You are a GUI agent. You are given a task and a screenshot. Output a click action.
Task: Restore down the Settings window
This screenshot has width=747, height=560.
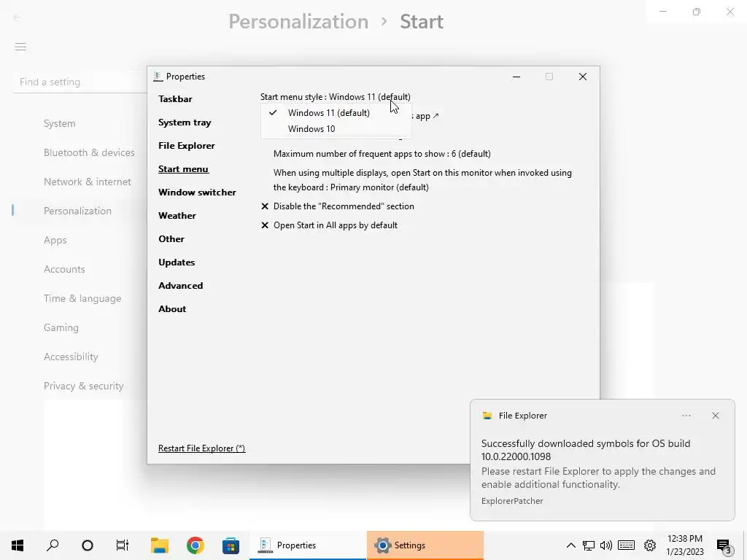coord(697,12)
